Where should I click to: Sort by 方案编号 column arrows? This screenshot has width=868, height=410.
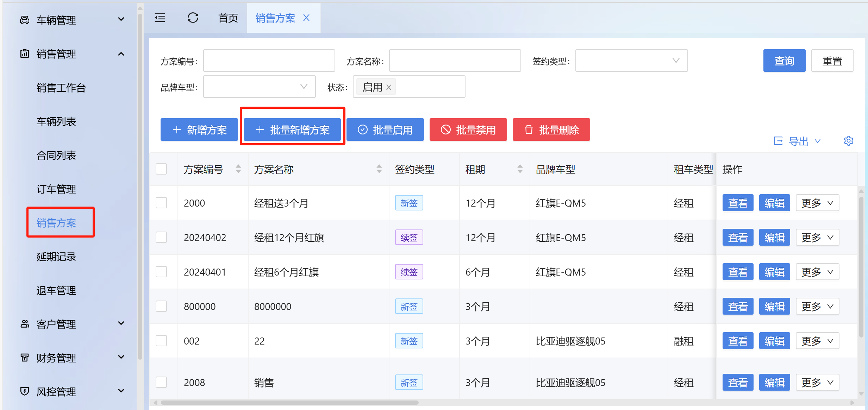tap(238, 169)
